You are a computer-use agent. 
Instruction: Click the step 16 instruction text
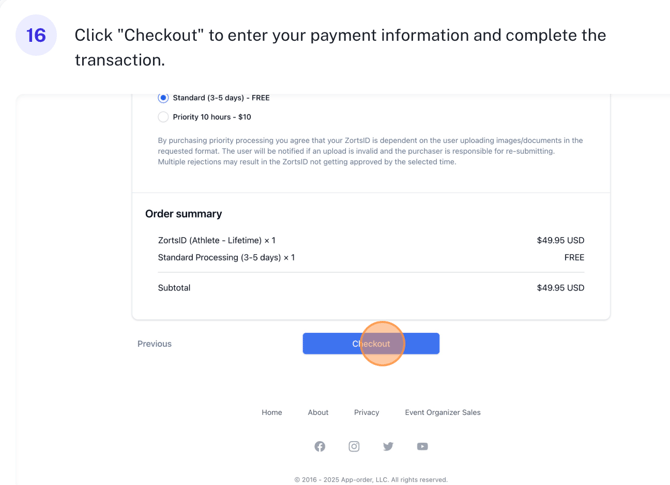(340, 47)
